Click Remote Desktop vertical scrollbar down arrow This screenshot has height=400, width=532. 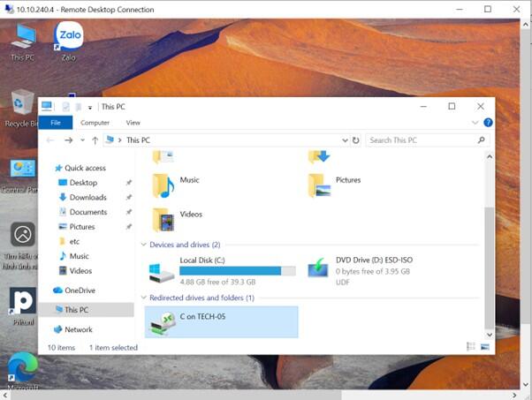[x=526, y=384]
